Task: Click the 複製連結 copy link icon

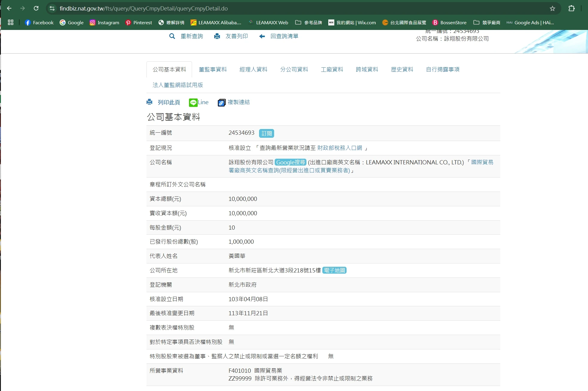Action: click(221, 102)
